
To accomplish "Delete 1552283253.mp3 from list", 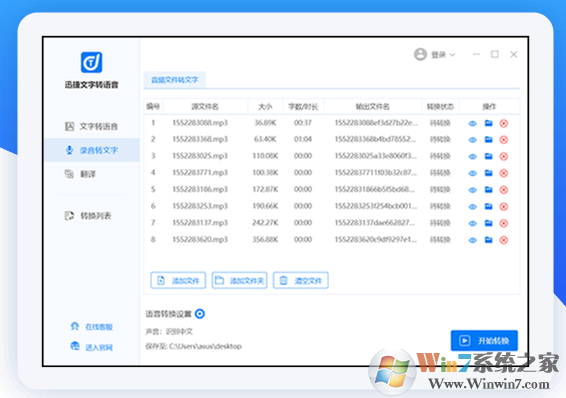I will point(504,206).
